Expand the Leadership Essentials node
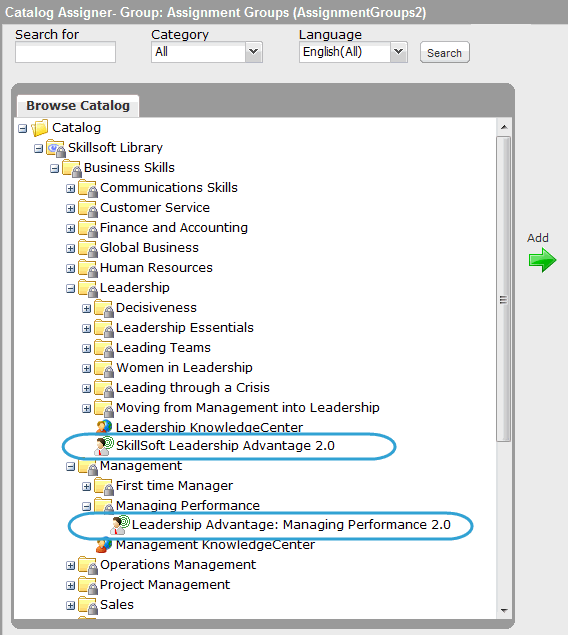568x635 pixels. pos(87,328)
